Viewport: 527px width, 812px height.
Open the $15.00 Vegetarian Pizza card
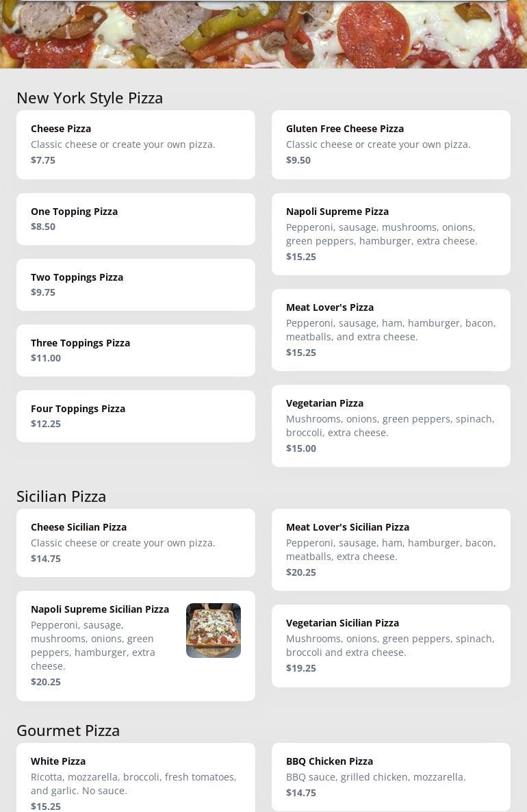click(391, 426)
